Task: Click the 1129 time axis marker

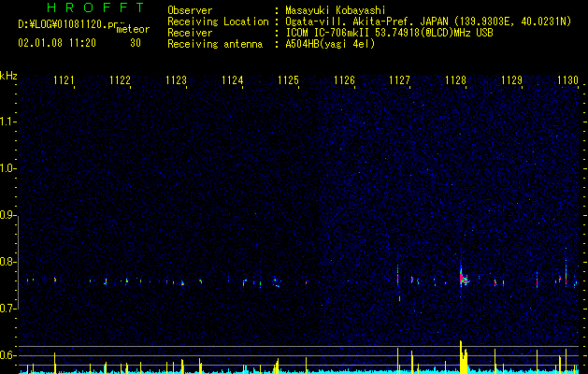Action: (x=512, y=80)
